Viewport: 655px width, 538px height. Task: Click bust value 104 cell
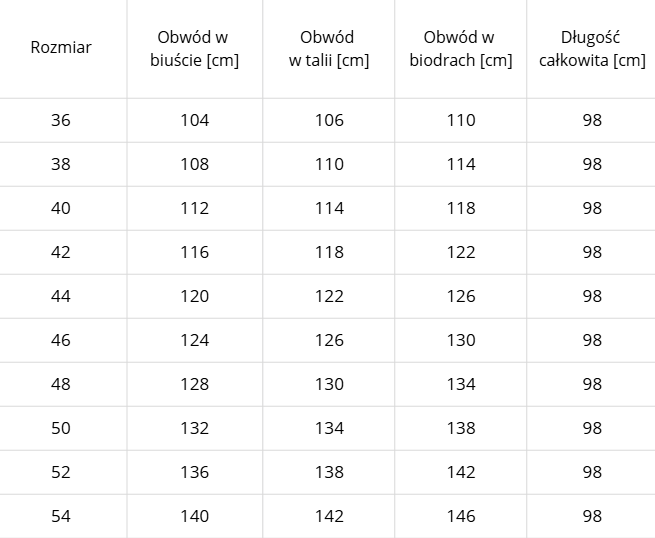(195, 120)
